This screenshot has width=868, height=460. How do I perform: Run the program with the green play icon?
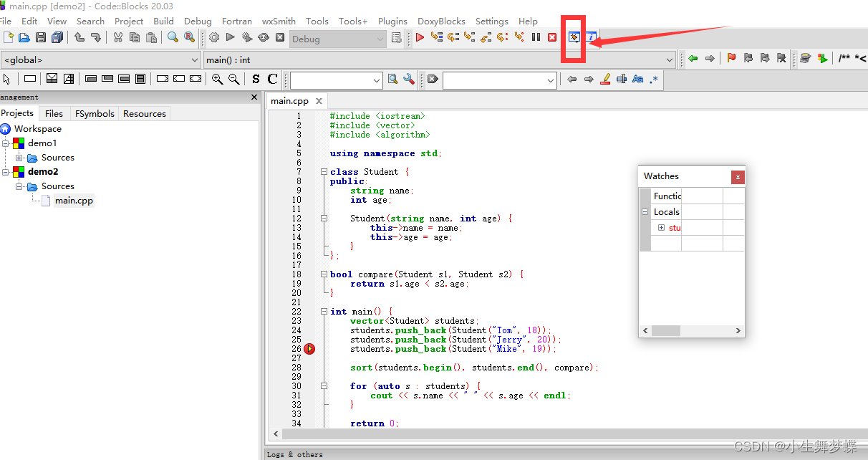point(231,37)
